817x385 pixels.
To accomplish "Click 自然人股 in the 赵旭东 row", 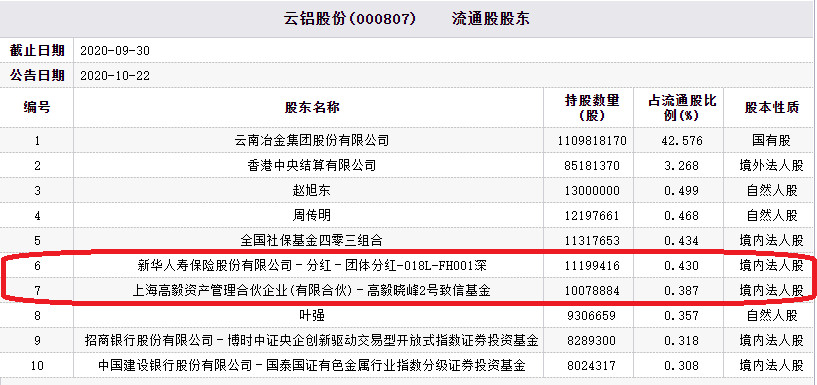I will point(772,190).
